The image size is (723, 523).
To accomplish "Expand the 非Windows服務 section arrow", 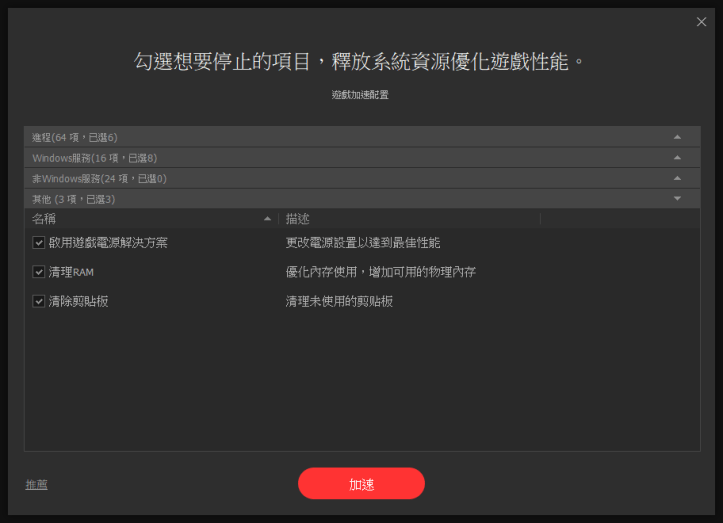I will click(x=677, y=178).
